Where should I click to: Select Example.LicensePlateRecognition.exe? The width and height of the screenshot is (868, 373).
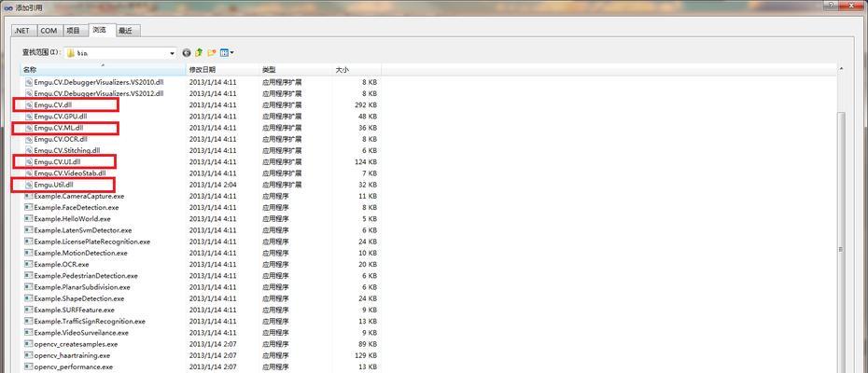pos(91,242)
